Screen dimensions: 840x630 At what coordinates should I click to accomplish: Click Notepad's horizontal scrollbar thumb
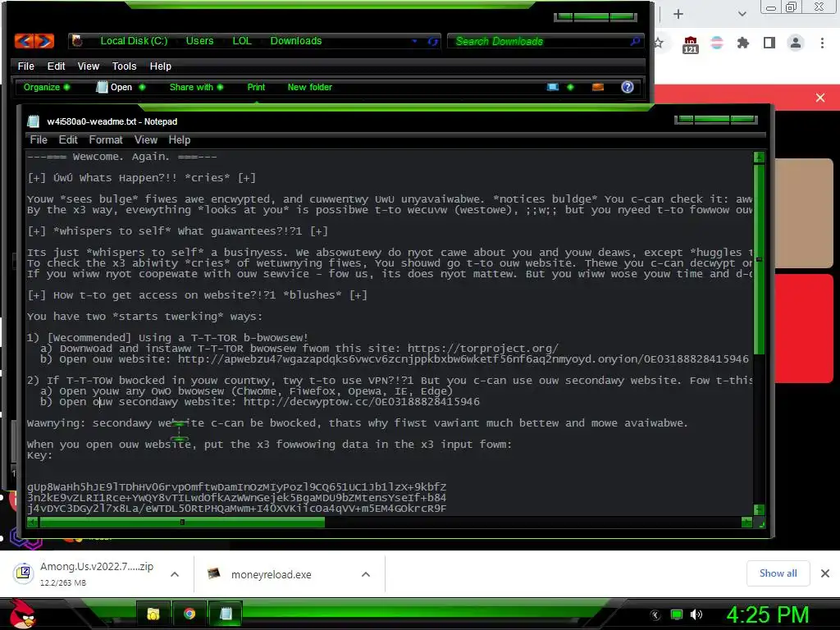coord(182,522)
